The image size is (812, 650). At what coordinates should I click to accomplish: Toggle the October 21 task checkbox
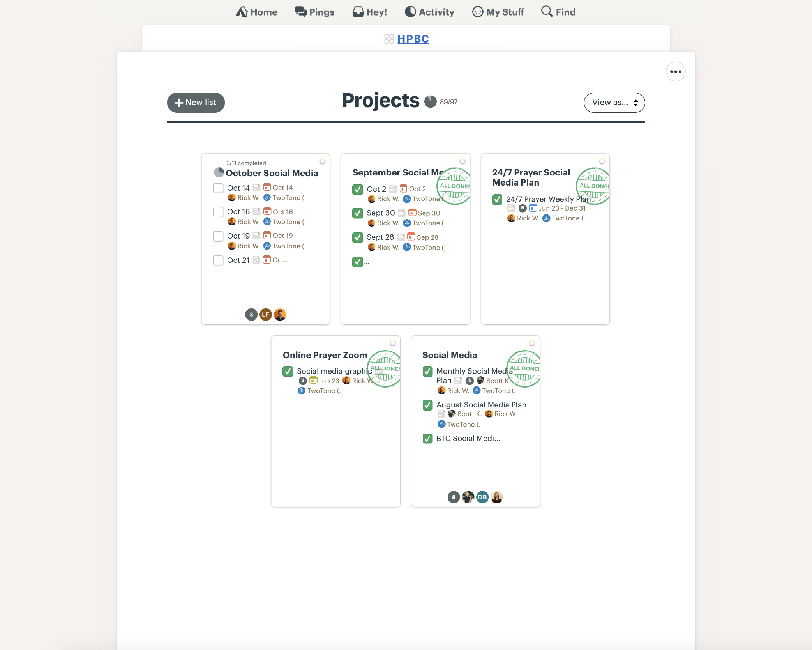(x=218, y=259)
